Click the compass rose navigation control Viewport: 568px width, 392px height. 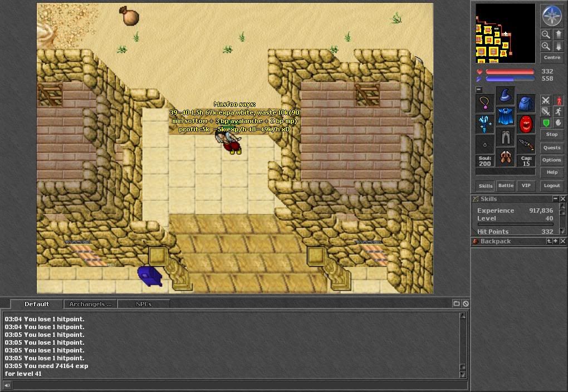point(552,16)
